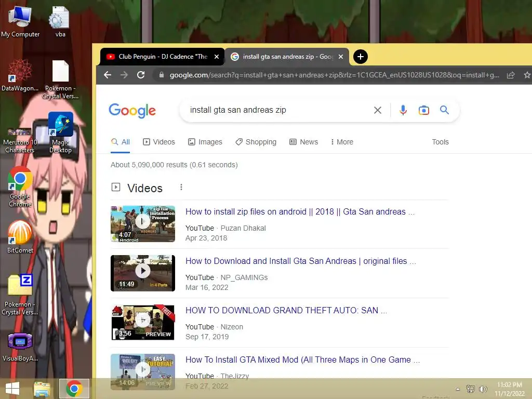This screenshot has height=399, width=532.
Task: Close the Google search tab
Action: (x=341, y=57)
